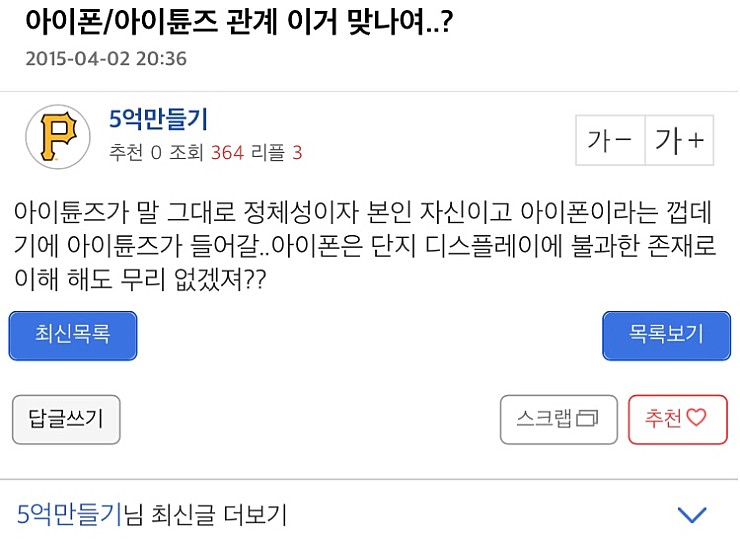Open the blue 최신목록 button
This screenshot has height=544, width=740.
(73, 335)
